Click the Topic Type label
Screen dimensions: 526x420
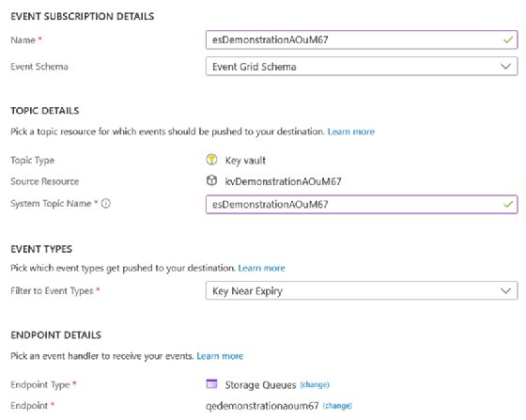[x=32, y=161]
